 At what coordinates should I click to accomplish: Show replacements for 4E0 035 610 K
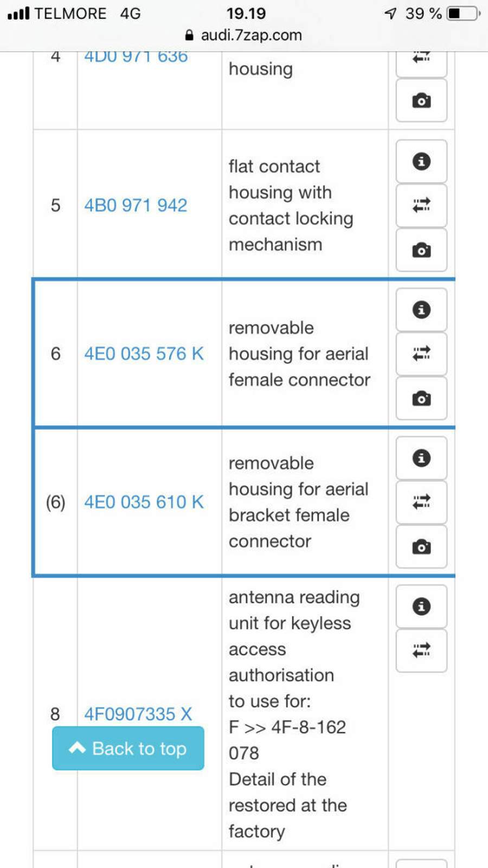point(421,502)
